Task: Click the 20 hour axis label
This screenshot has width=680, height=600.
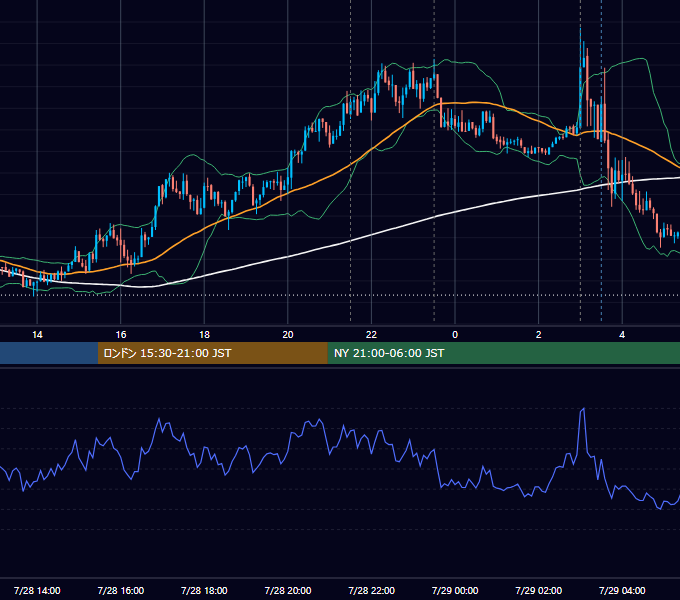Action: coord(288,335)
